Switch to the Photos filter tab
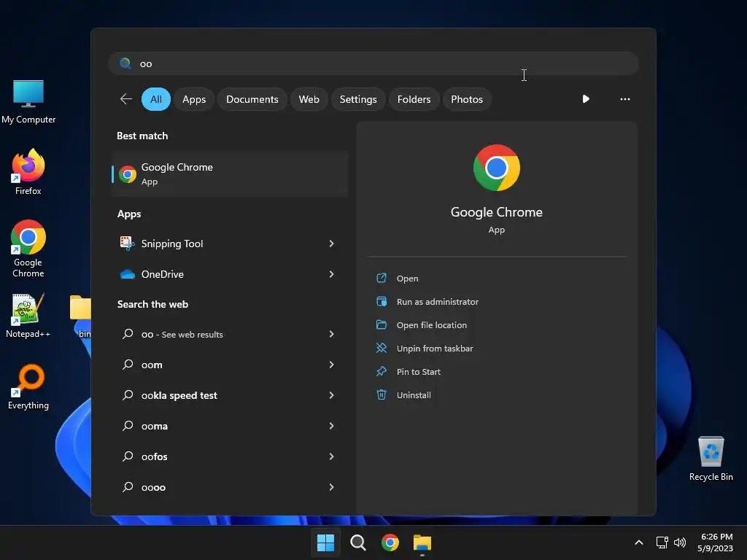Screen dimensions: 747x560 [467, 99]
